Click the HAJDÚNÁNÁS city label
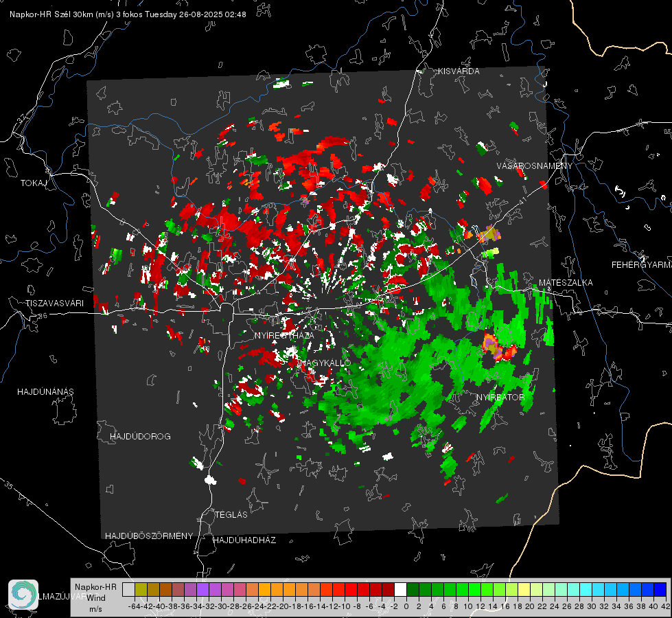Image resolution: width=672 pixels, height=618 pixels. [x=45, y=391]
